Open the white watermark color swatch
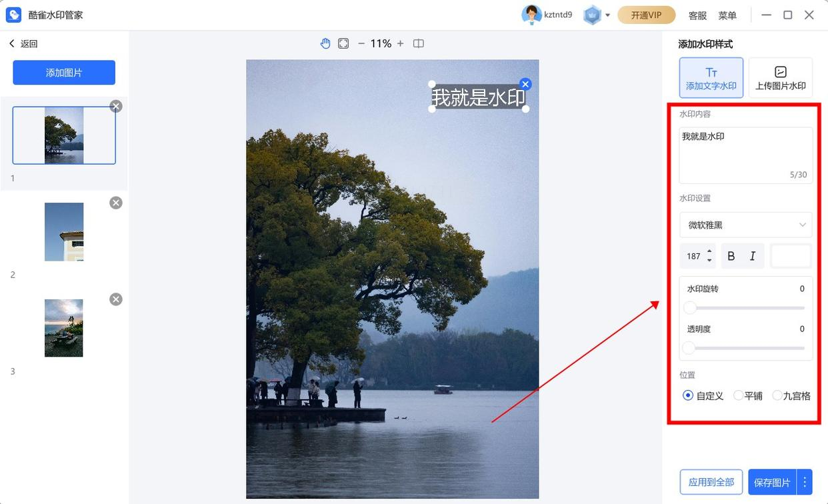Viewport: 828px width, 504px height. pyautogui.click(x=791, y=256)
